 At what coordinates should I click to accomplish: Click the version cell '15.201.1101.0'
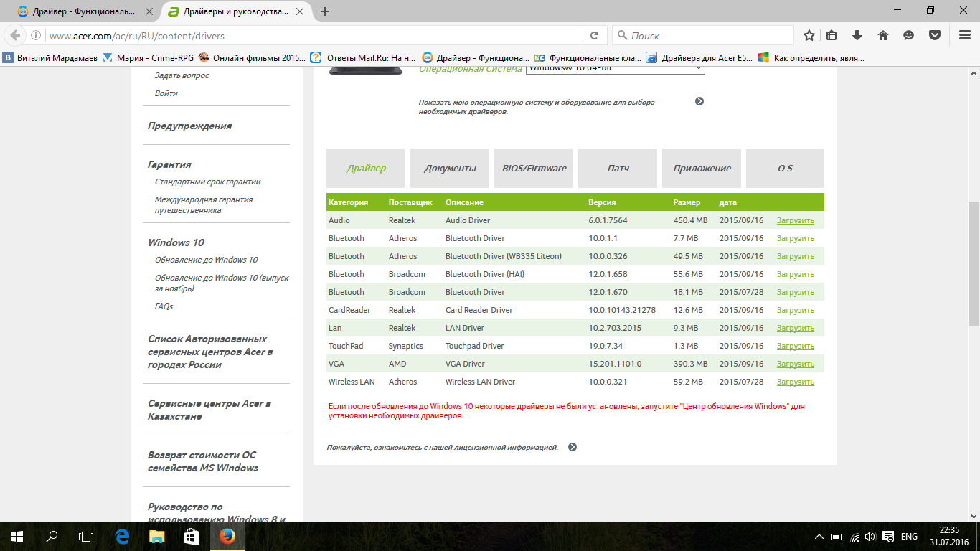click(615, 364)
